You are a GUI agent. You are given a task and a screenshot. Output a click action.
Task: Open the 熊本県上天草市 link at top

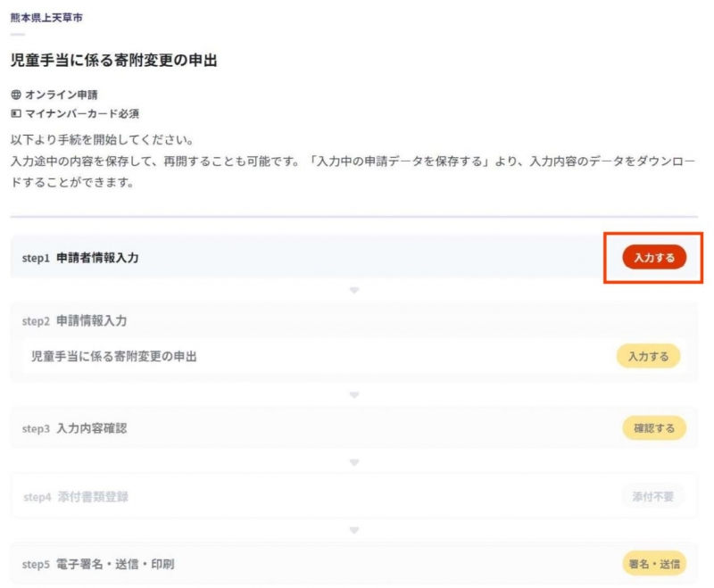(46, 18)
